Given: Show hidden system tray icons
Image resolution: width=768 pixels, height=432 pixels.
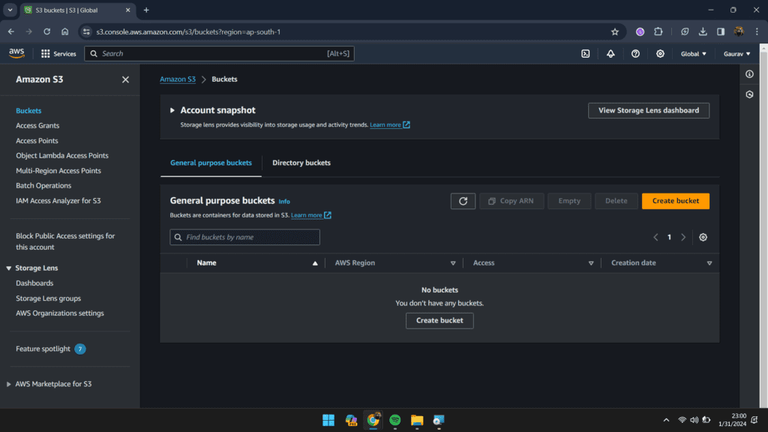Looking at the screenshot, I should (x=666, y=420).
